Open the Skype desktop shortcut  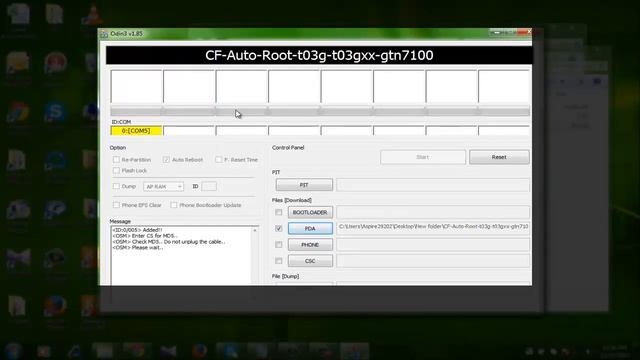(x=55, y=111)
